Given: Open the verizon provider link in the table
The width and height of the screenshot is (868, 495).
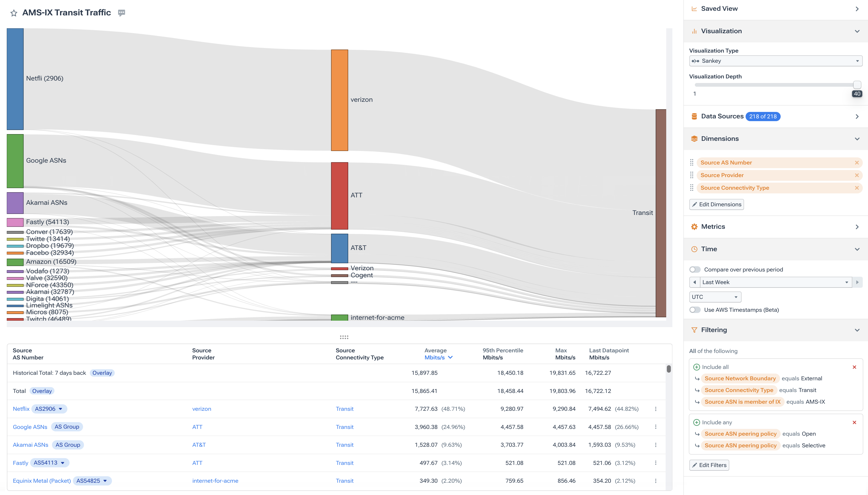Looking at the screenshot, I should click(x=201, y=409).
